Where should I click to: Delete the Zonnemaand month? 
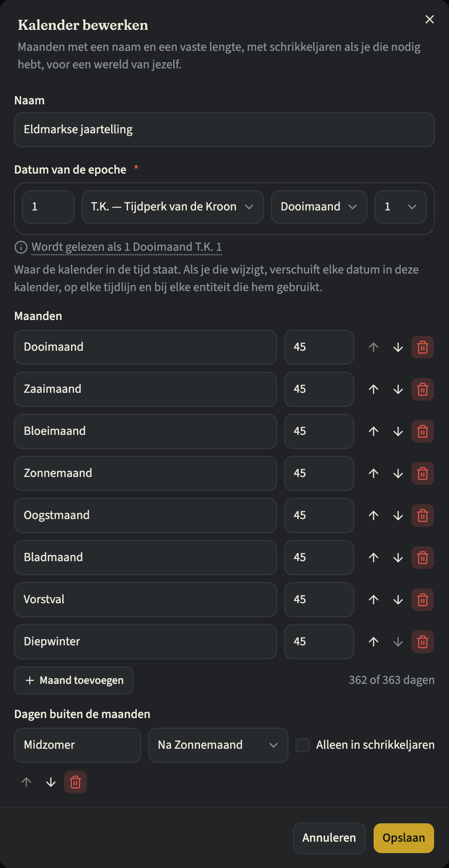tap(423, 473)
